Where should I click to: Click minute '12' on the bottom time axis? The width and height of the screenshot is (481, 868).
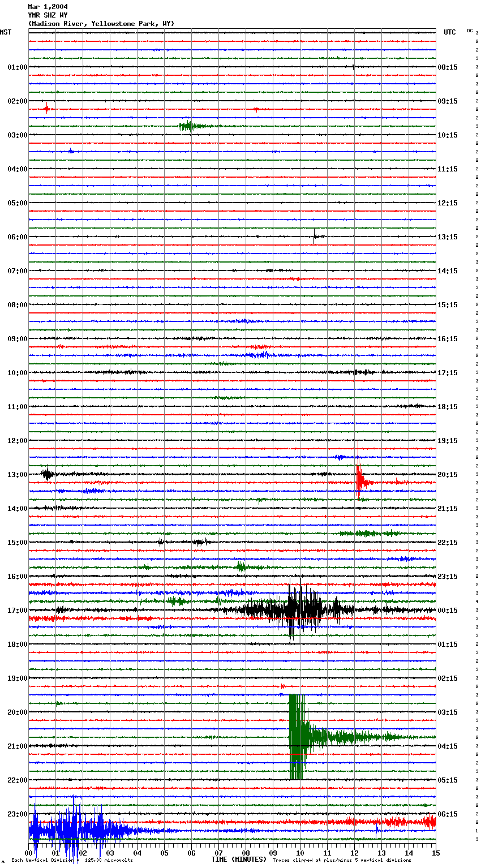click(354, 853)
